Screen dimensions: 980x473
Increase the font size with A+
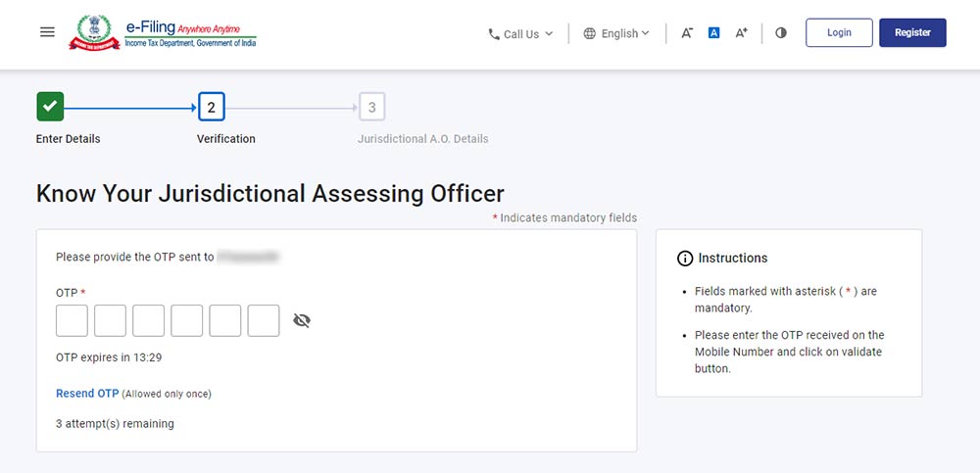click(742, 33)
